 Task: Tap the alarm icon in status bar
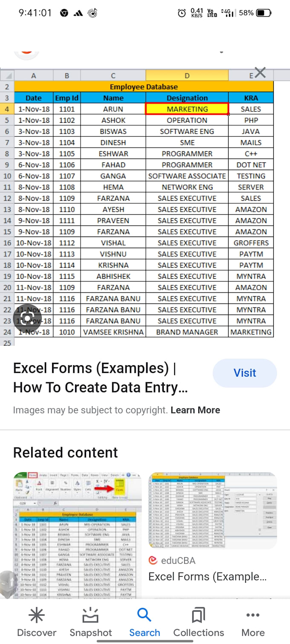pos(181,13)
